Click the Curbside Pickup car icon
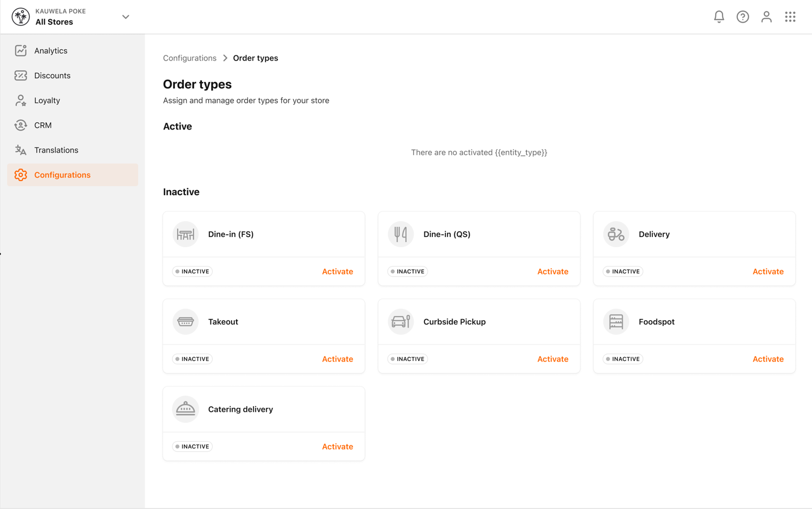Viewport: 812px width, 509px height. point(401,322)
